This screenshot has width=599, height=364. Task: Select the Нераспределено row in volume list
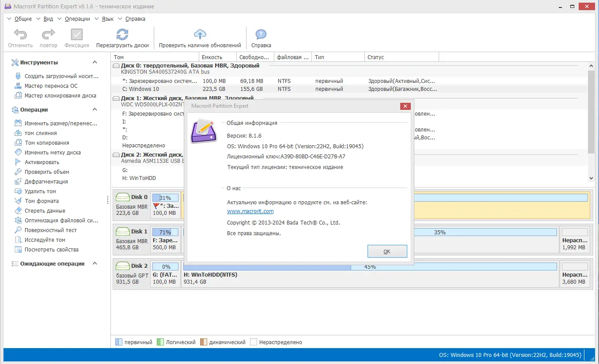pyautogui.click(x=147, y=146)
